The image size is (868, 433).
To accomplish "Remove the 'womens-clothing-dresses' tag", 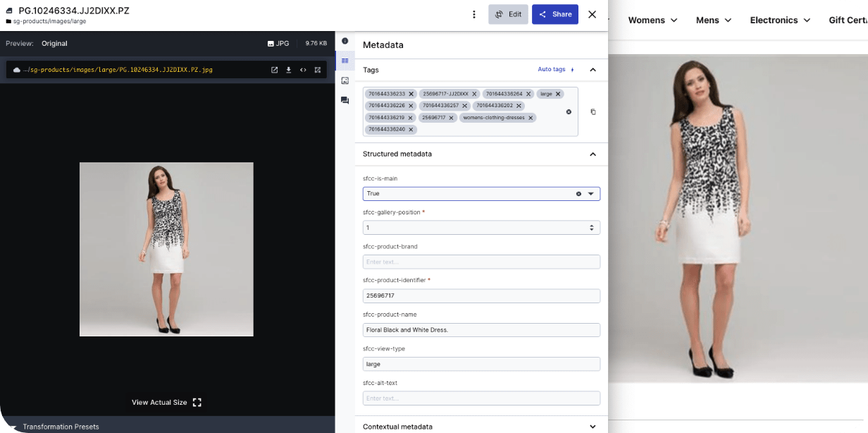I will [x=531, y=118].
